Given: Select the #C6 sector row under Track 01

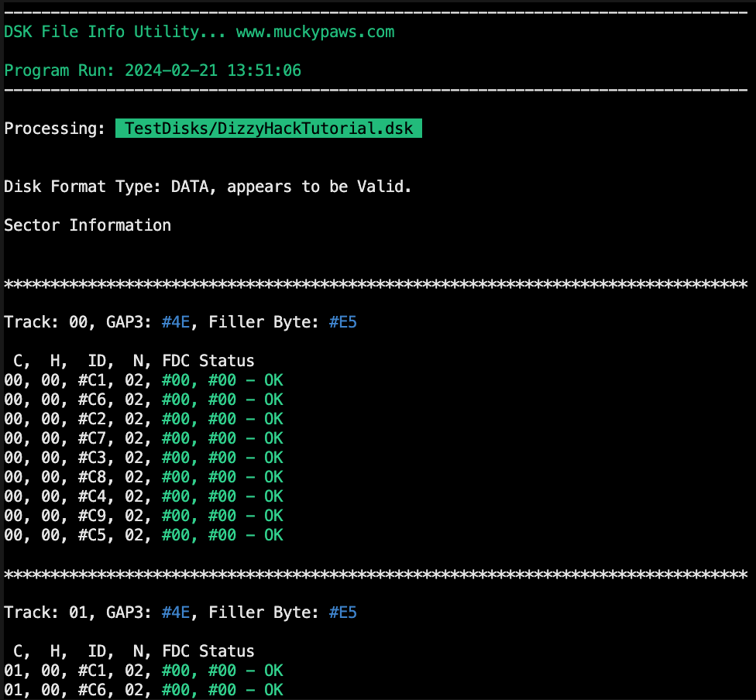Looking at the screenshot, I should (143, 689).
